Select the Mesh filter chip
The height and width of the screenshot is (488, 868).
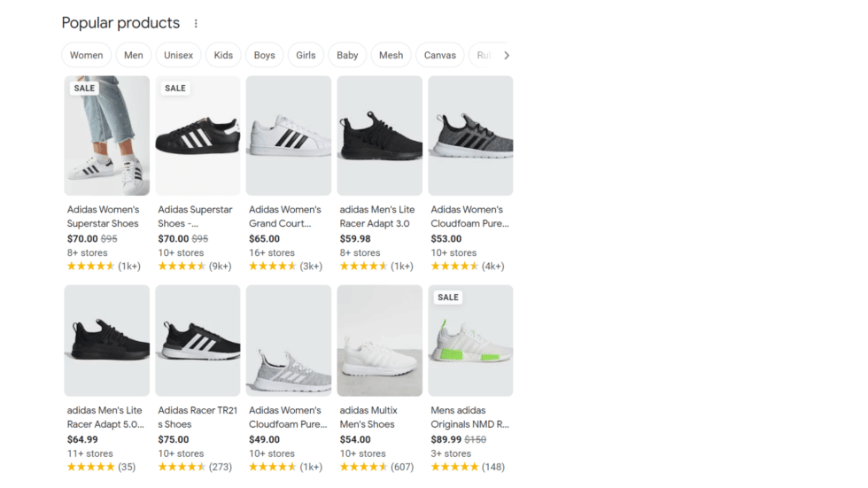pos(391,55)
